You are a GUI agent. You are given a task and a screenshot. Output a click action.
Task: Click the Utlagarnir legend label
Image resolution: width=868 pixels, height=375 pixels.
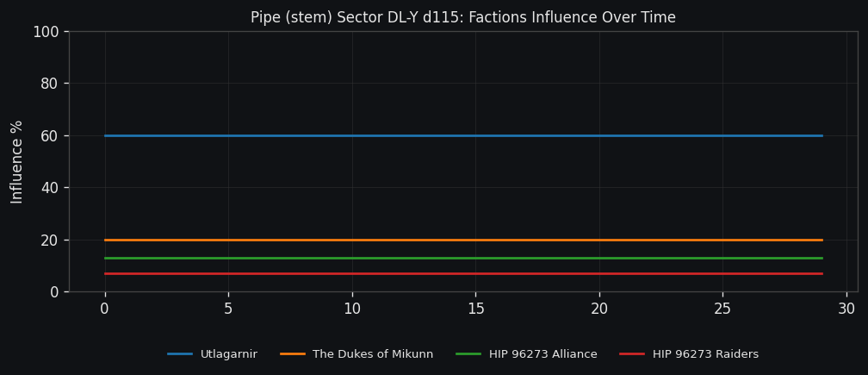click(228, 354)
